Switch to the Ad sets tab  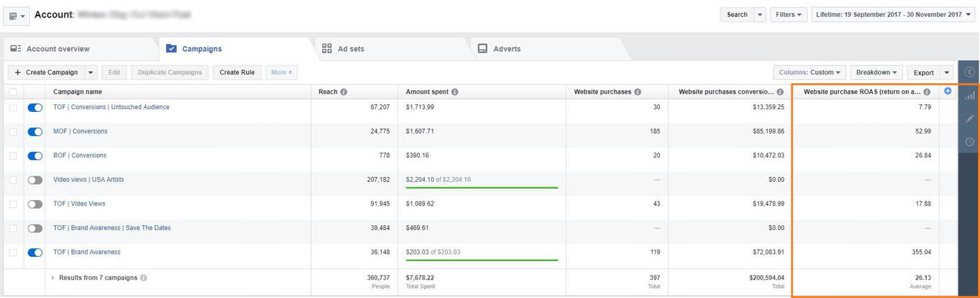[x=351, y=49]
